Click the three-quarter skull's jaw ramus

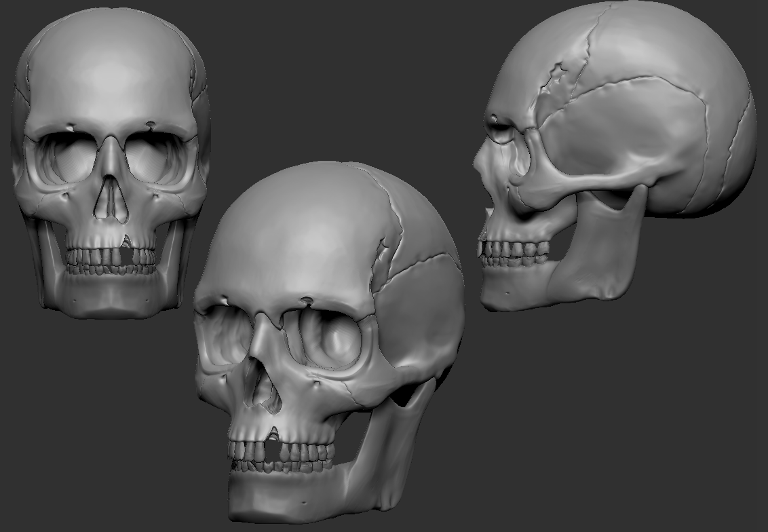(397, 434)
